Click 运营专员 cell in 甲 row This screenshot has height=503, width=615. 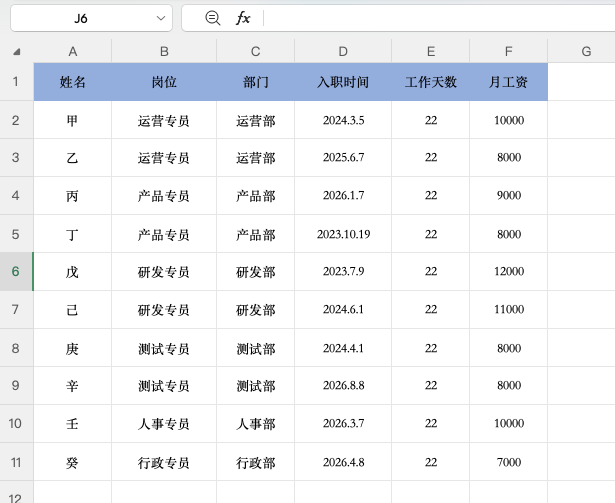[164, 120]
